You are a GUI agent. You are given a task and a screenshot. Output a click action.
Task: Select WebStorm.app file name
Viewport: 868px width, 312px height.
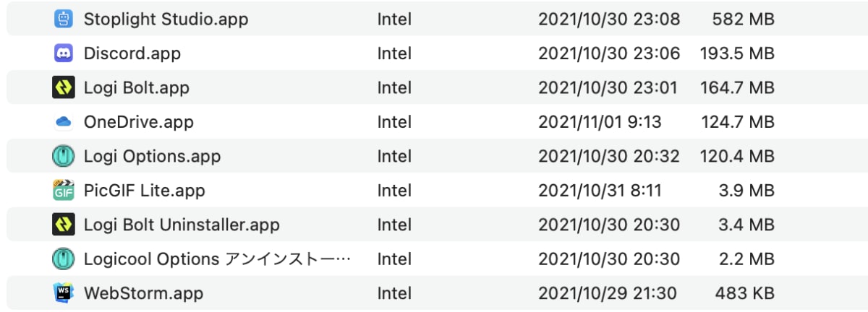(x=143, y=294)
